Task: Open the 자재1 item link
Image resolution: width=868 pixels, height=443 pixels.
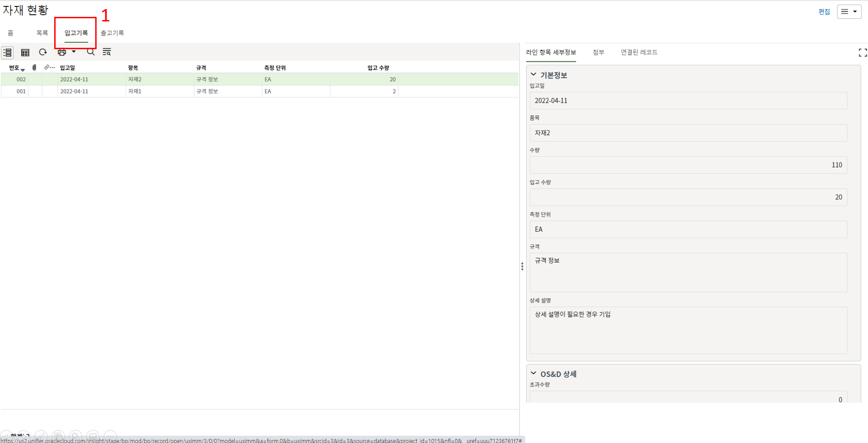Action: (x=135, y=91)
